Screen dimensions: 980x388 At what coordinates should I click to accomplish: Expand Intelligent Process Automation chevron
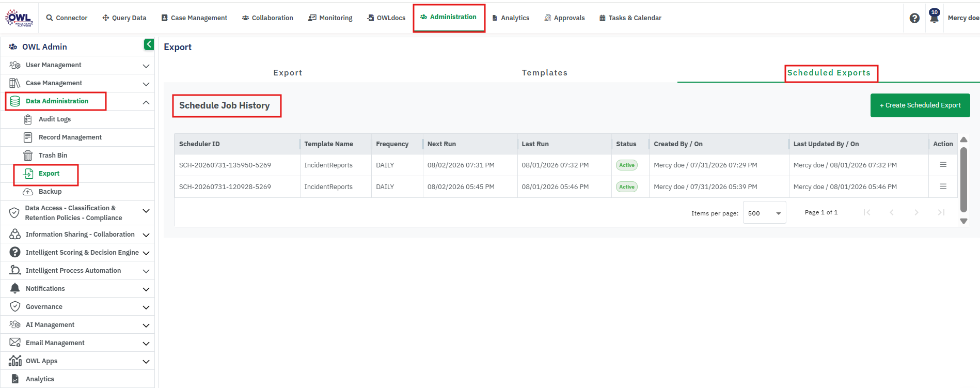(146, 271)
